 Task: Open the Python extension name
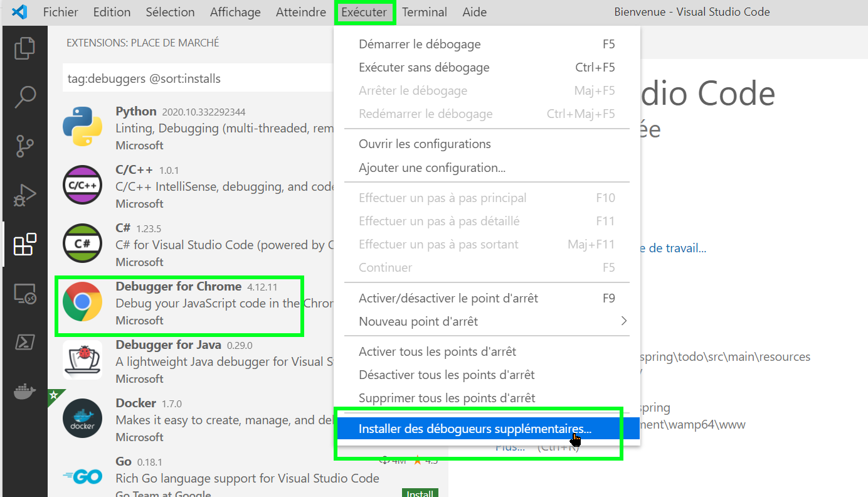point(136,111)
